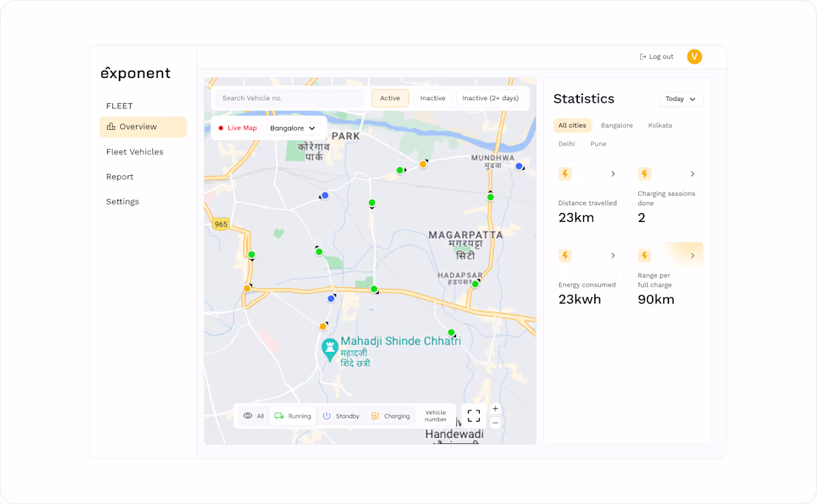
Task: Open the Report section in sidebar
Action: [x=120, y=177]
